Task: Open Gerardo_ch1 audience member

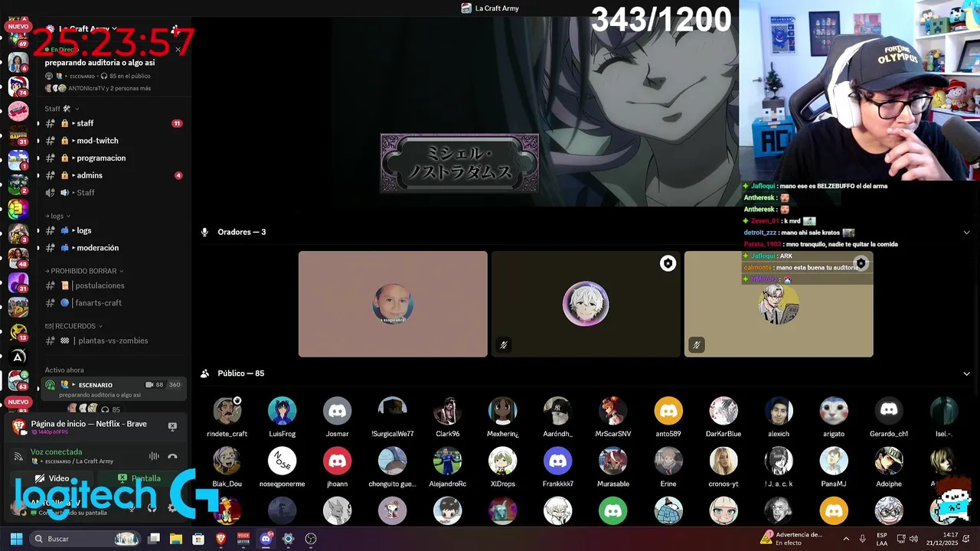Action: pos(888,417)
